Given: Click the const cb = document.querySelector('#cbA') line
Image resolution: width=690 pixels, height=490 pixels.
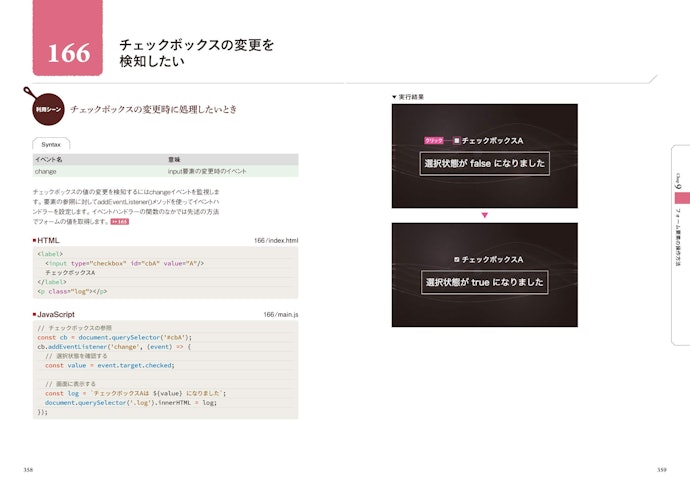Looking at the screenshot, I should (x=114, y=337).
